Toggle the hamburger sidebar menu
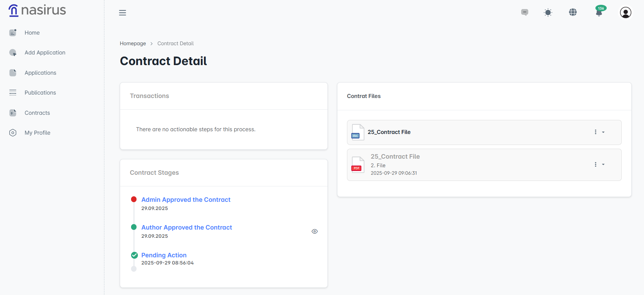 [x=123, y=13]
